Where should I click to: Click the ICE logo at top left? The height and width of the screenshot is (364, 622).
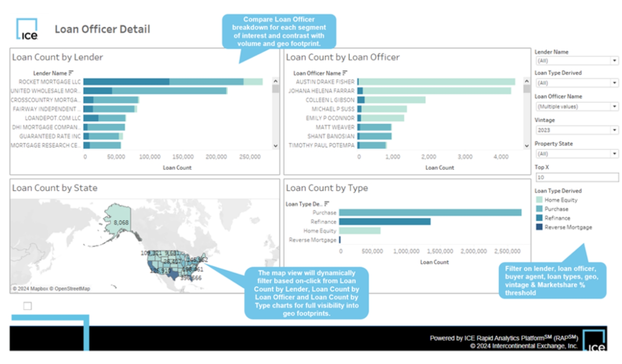pos(27,29)
